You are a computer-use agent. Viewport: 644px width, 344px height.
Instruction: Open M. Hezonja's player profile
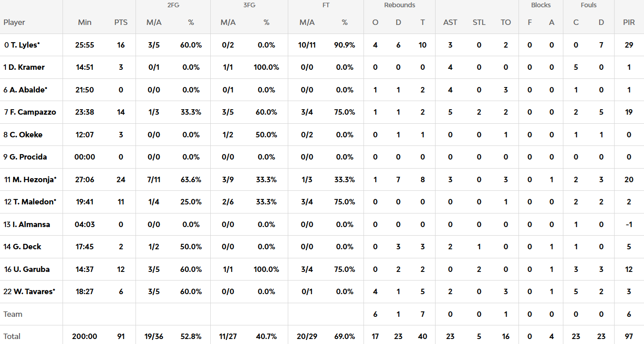[34, 179]
